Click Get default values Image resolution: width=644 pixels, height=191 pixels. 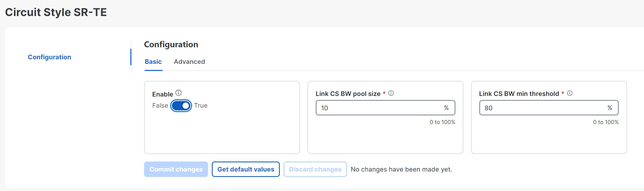246,169
